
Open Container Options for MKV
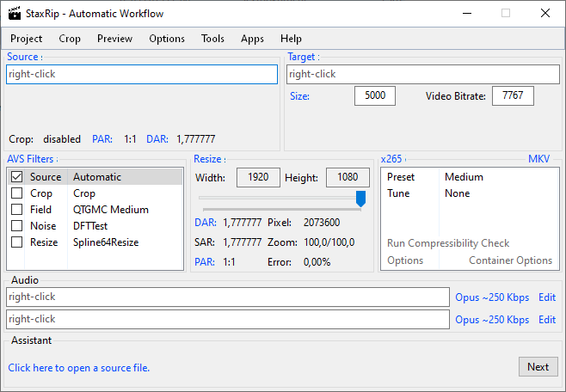click(510, 260)
